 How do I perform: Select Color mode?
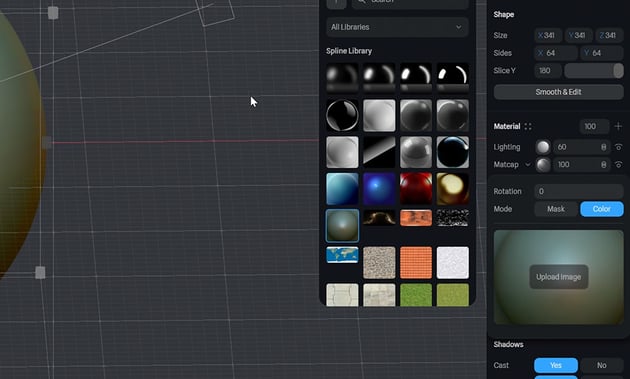pyautogui.click(x=601, y=209)
